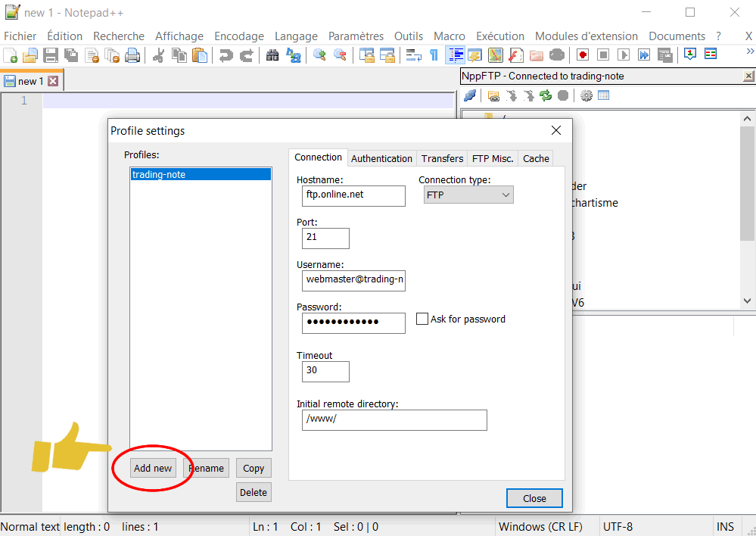This screenshot has height=536, width=756.
Task: Click the Delete profile button
Action: pos(254,492)
